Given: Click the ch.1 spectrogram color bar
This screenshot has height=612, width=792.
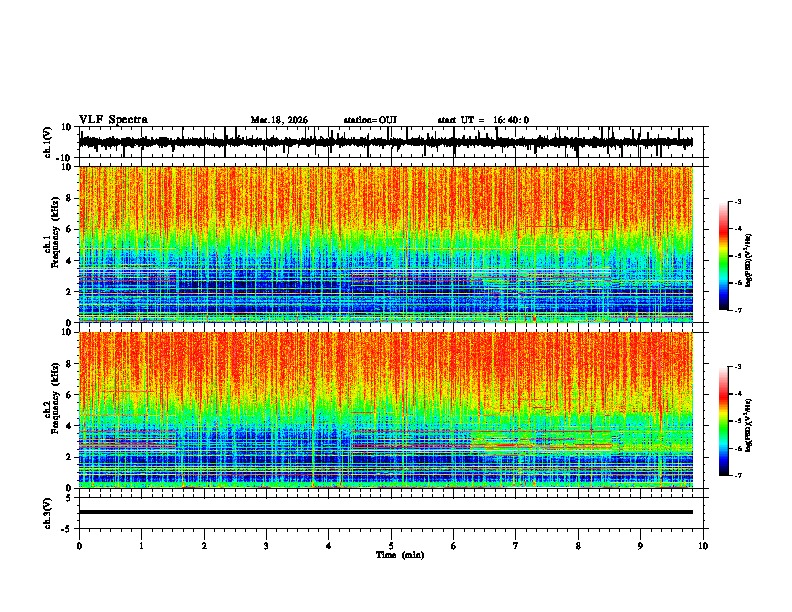Looking at the screenshot, I should [723, 256].
